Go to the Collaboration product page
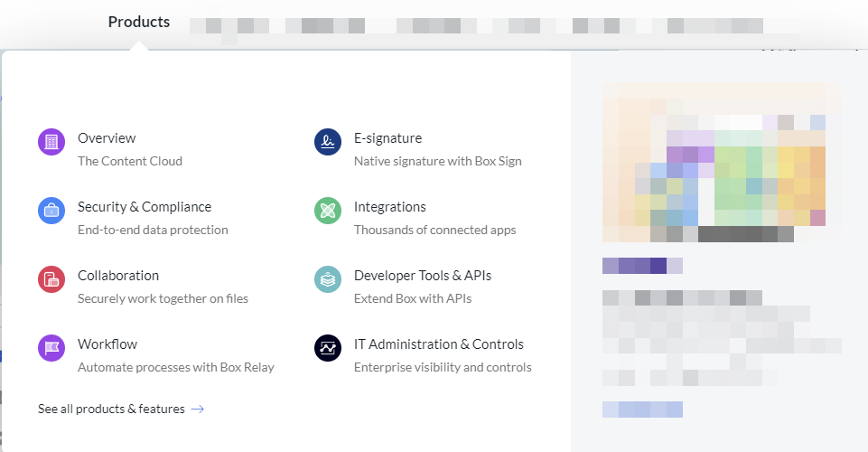The width and height of the screenshot is (868, 452). point(118,276)
